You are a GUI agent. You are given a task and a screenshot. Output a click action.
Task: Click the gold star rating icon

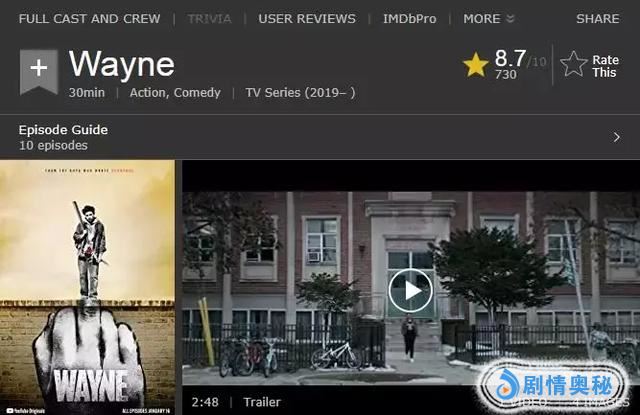click(x=476, y=65)
